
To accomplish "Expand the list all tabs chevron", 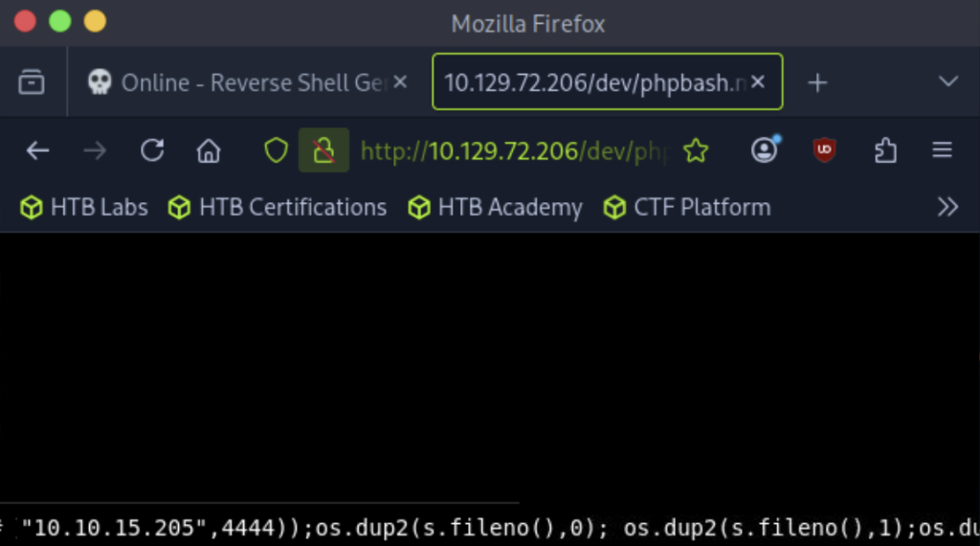I will tap(948, 82).
